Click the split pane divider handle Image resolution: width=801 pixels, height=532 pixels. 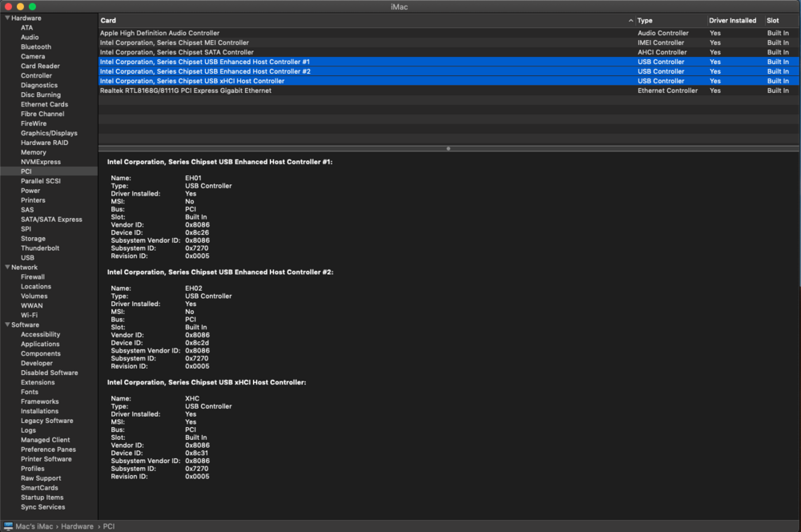[449, 148]
